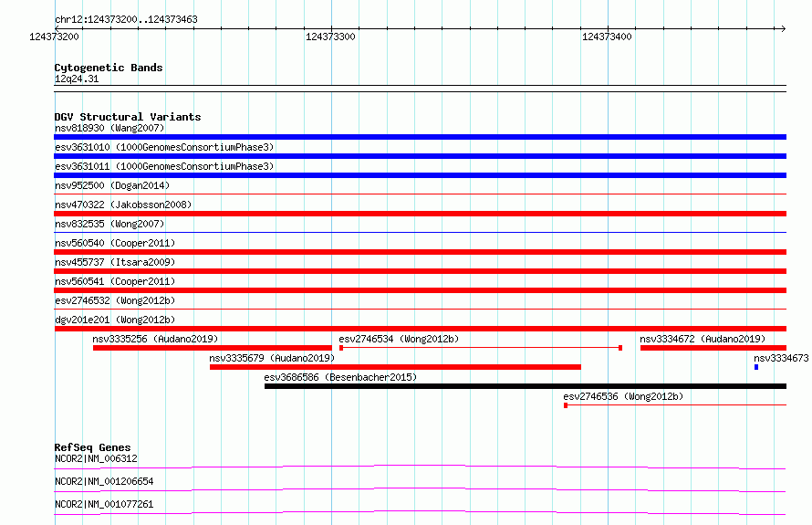
Task: Click the red nsv3334672 variant bar
Action: tap(713, 348)
